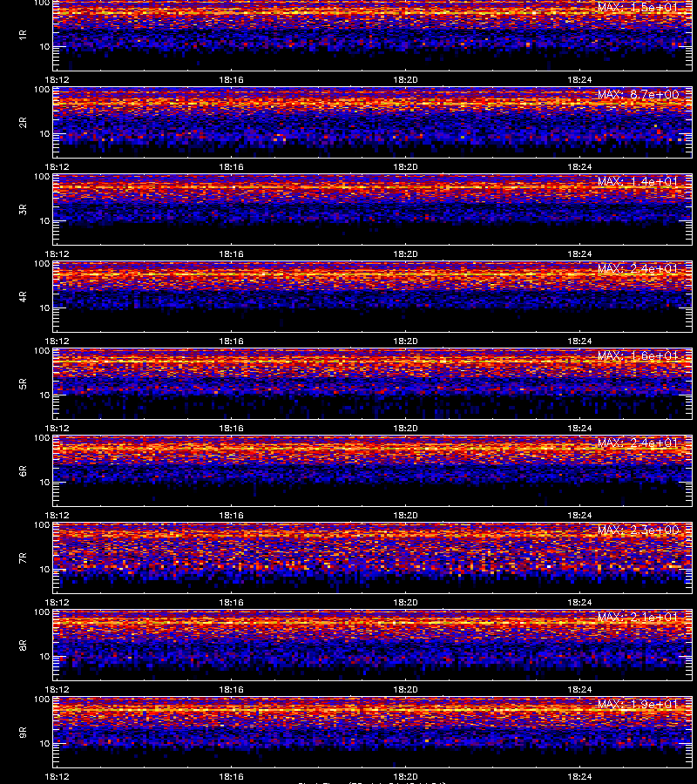The image size is (697, 784).
Task: Click the '10' y-axis tick of panel 5R
Action: point(44,395)
